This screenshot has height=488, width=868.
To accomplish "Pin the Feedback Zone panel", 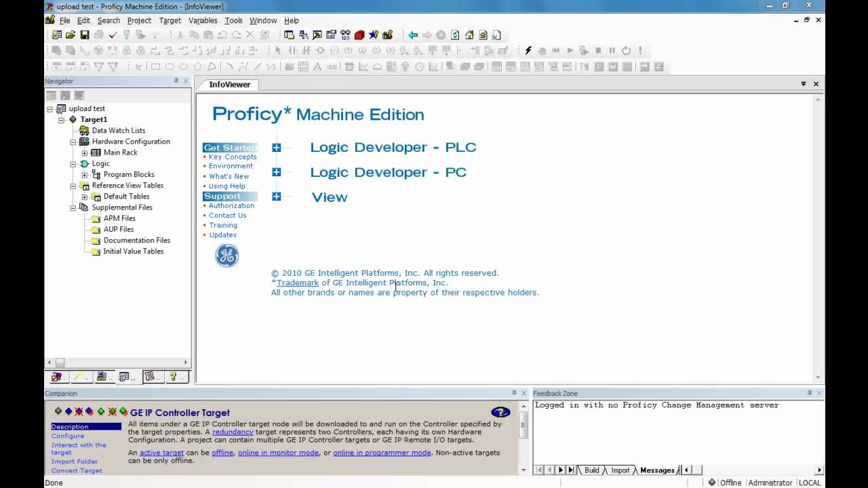I will (809, 393).
